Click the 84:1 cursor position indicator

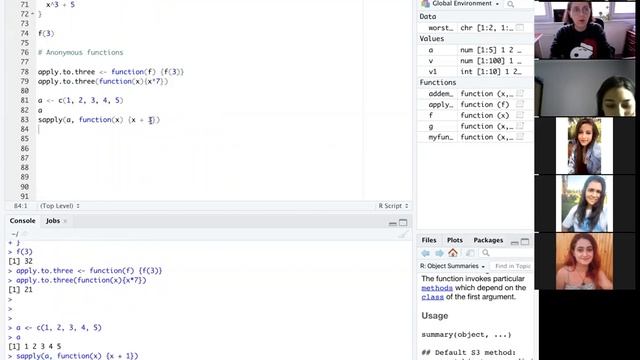(x=20, y=206)
